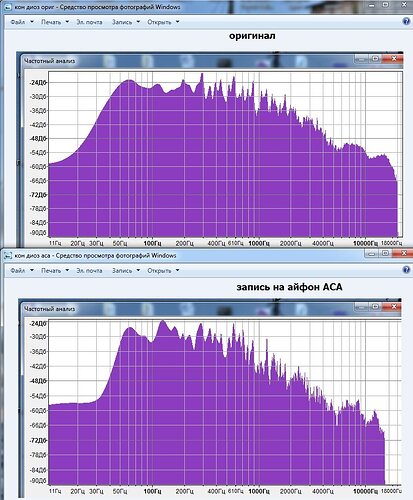
Task: Close the аса photo viewer window
Action: 403,254
